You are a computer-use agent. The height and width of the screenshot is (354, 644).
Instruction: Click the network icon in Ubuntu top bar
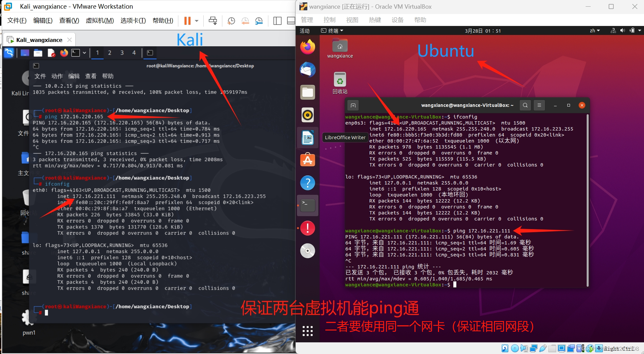[613, 31]
